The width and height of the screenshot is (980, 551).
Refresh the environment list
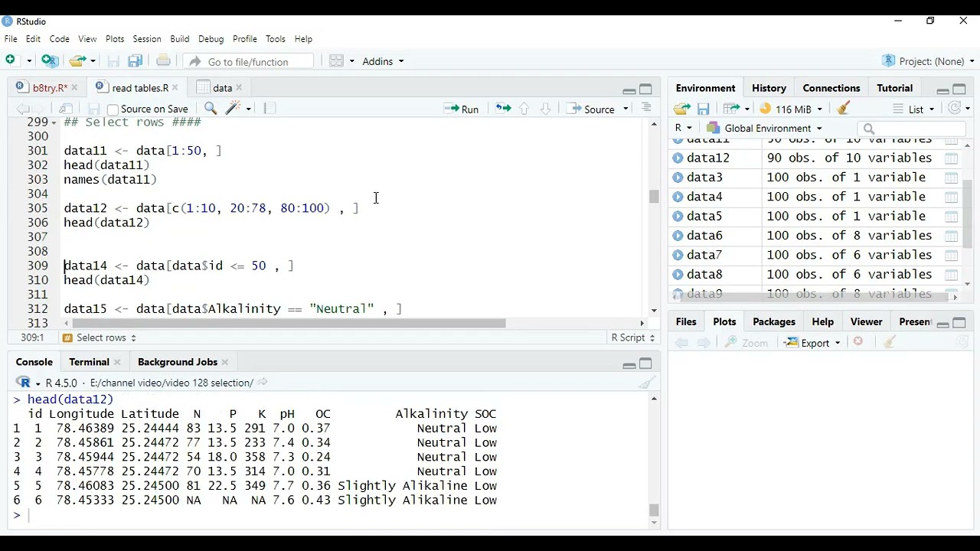click(x=954, y=109)
